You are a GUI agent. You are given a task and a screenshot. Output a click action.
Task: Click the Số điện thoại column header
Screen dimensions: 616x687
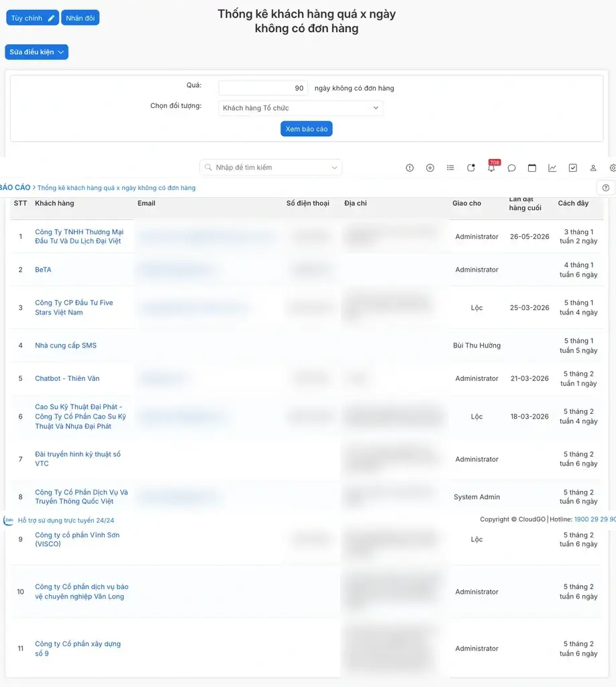coord(308,203)
